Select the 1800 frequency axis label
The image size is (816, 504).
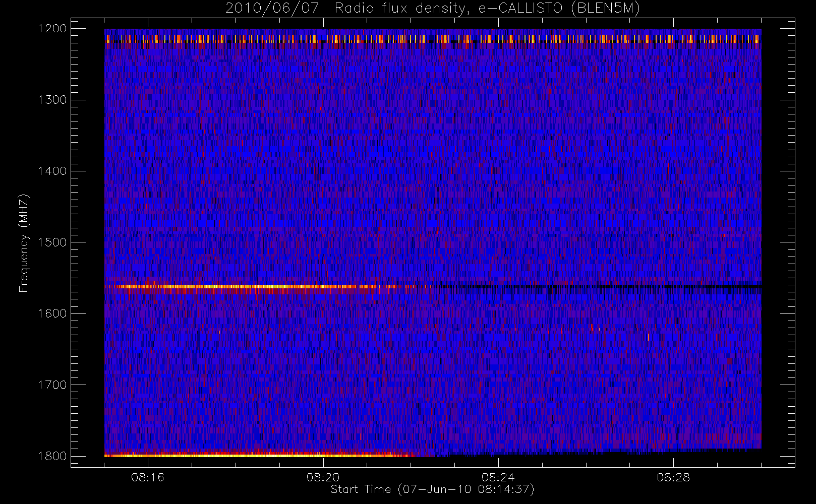(52, 456)
